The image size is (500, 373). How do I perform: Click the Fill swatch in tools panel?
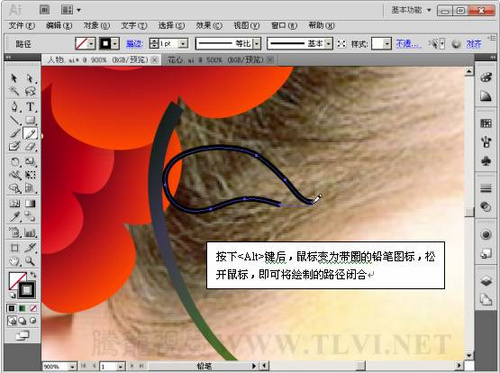click(17, 281)
